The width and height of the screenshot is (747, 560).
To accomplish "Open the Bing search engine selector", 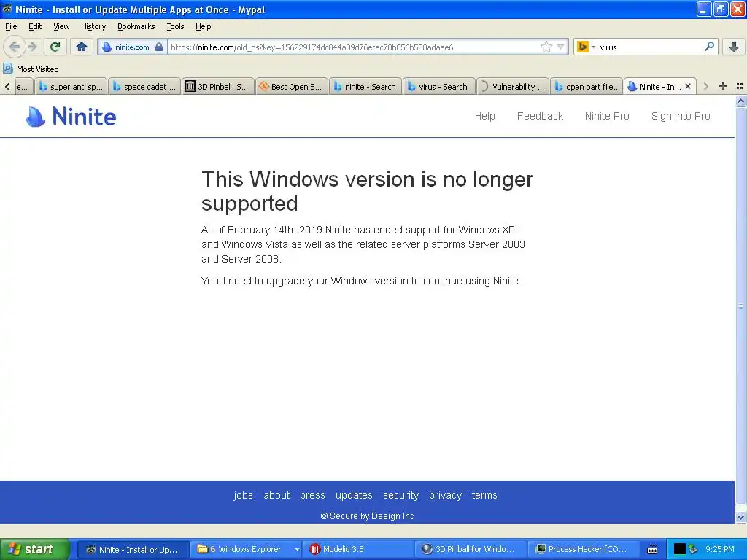I will (586, 47).
